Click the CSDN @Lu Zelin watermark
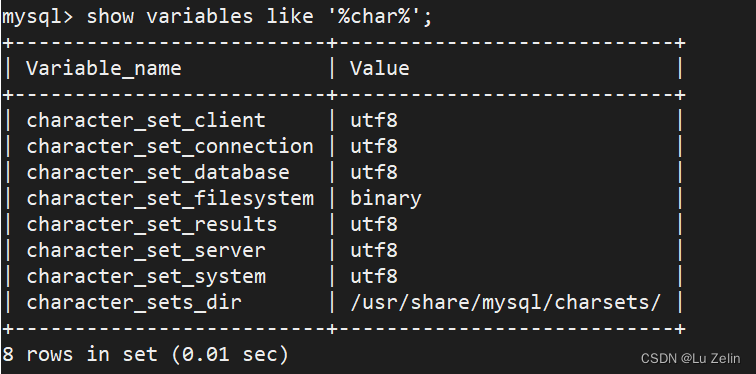756x374 pixels. pos(690,359)
